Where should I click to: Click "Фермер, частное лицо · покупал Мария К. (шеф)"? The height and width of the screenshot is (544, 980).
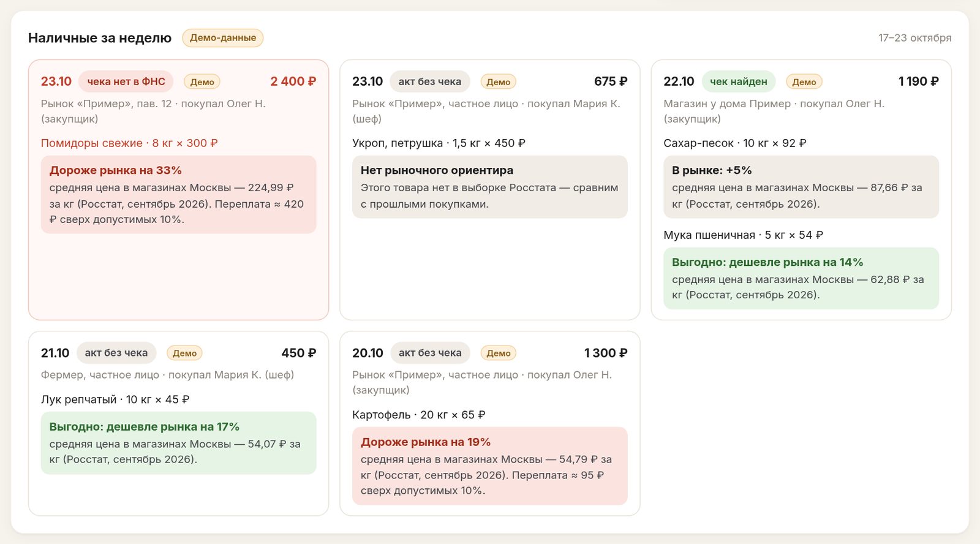click(x=167, y=375)
